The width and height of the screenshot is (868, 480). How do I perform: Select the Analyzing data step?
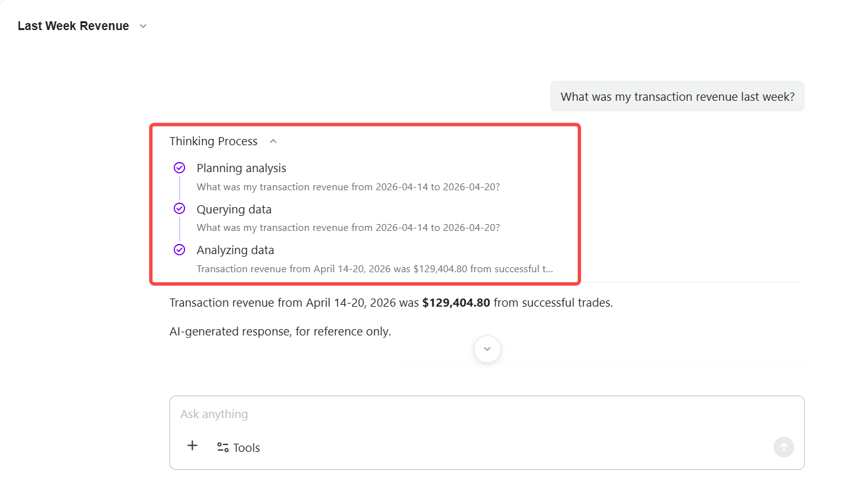235,250
